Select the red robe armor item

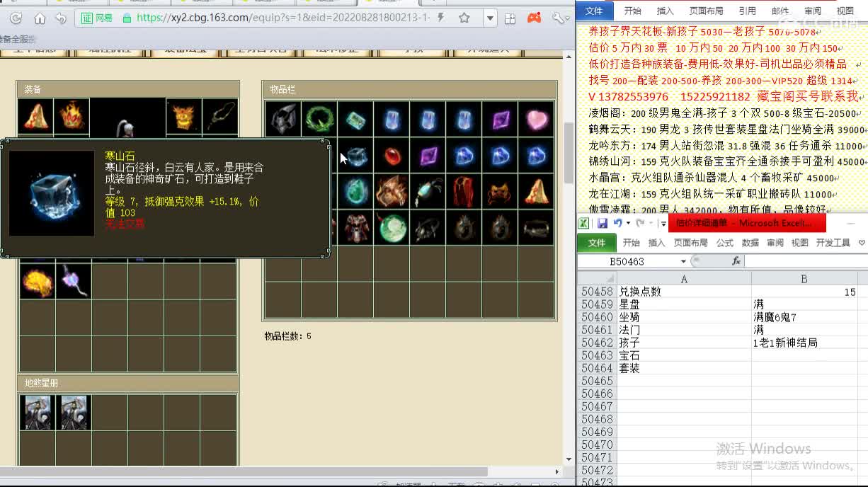click(x=355, y=228)
